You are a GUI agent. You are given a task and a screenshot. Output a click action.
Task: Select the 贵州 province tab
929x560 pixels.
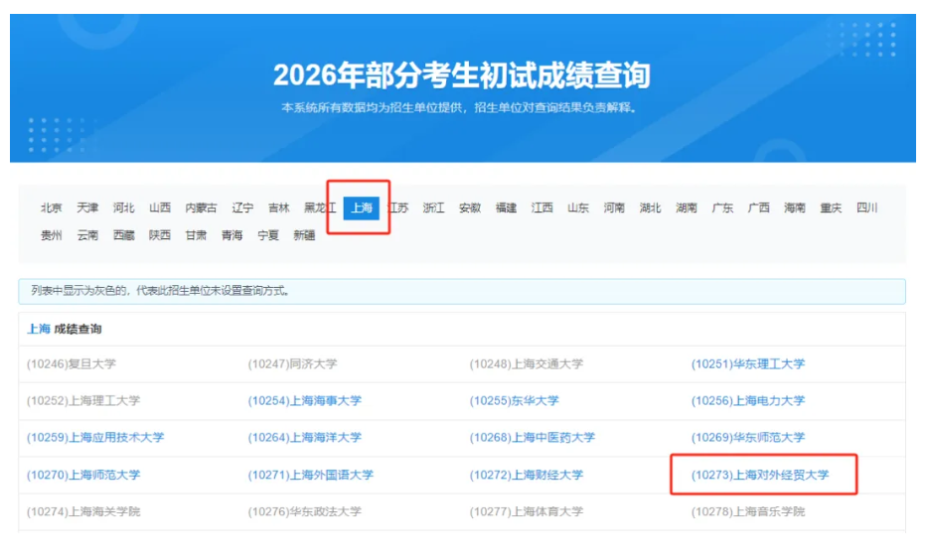tap(51, 235)
